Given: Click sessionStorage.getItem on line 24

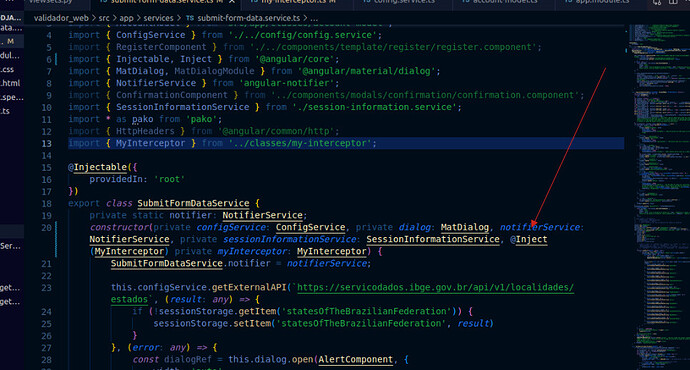Looking at the screenshot, I should point(217,311).
